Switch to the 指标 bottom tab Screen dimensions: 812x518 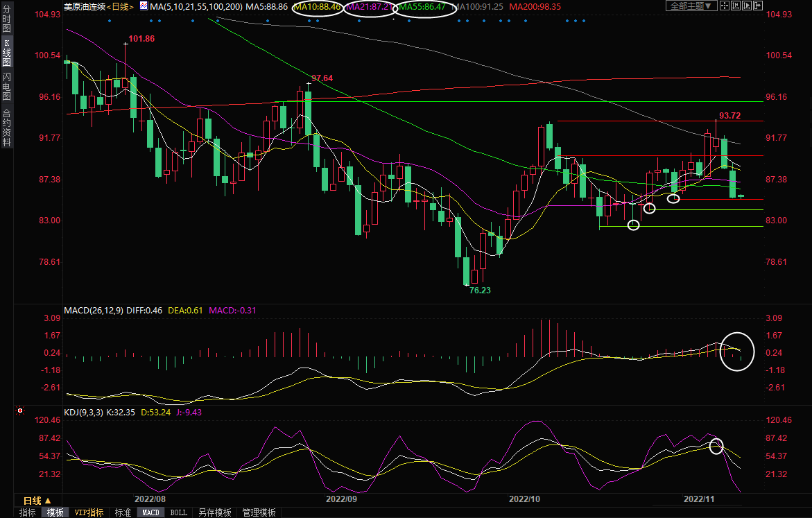[28, 513]
